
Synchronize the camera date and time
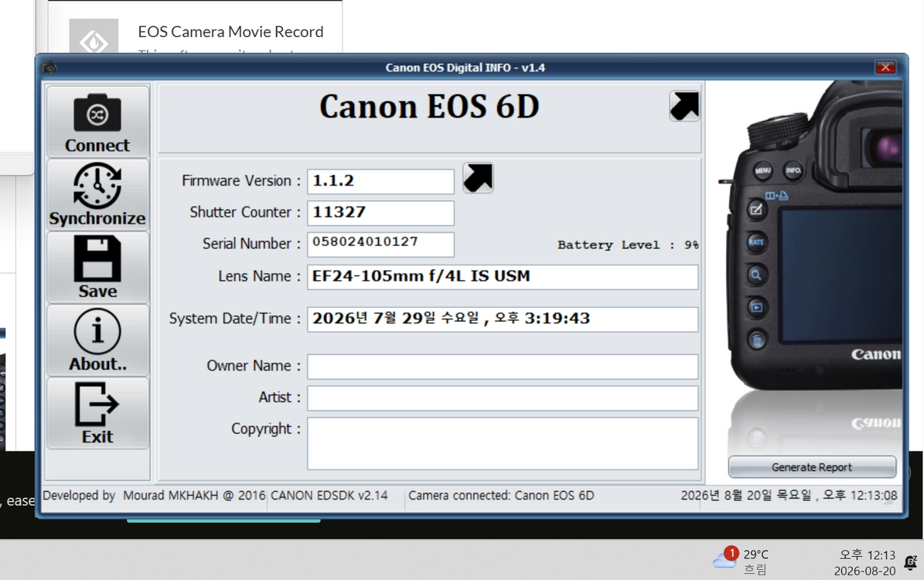98,195
